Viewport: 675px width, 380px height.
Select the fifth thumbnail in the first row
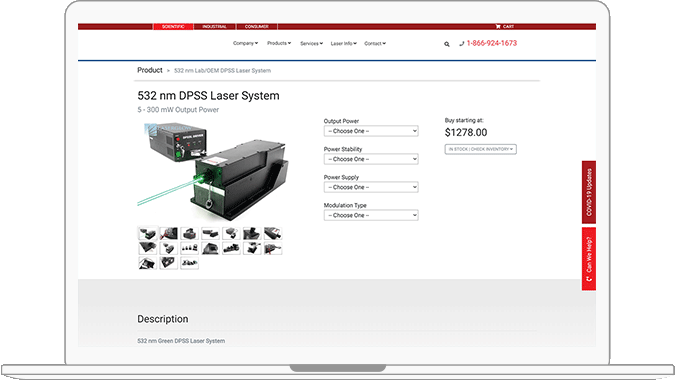coord(231,233)
